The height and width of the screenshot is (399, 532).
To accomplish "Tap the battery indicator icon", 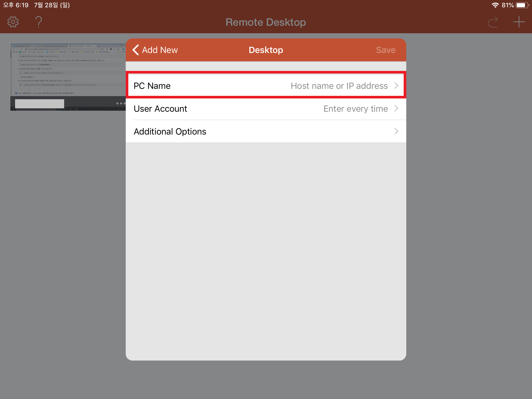I will [x=522, y=5].
